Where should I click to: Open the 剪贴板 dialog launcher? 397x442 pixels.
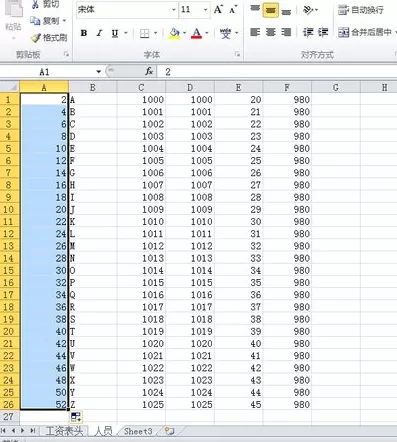pyautogui.click(x=67, y=54)
